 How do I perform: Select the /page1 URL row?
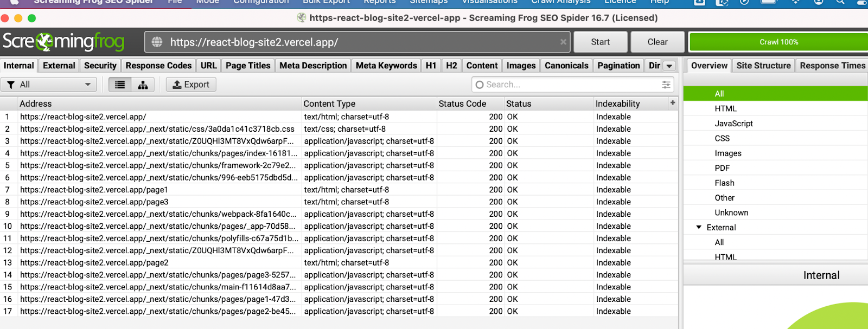pos(339,190)
